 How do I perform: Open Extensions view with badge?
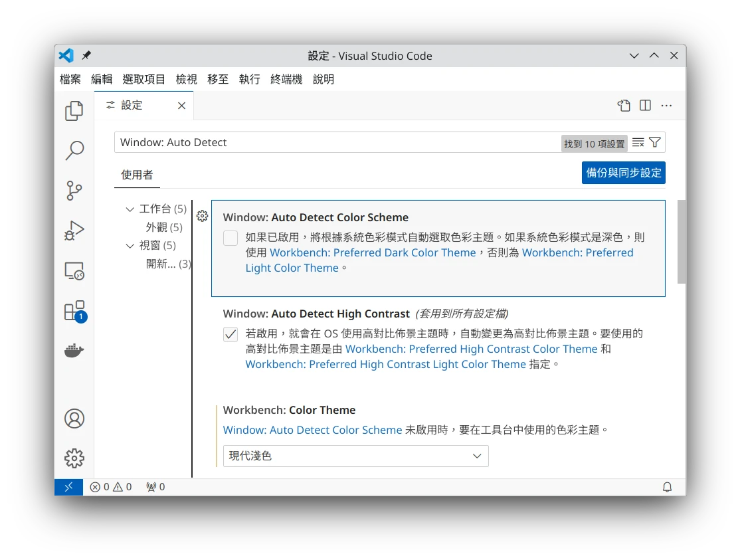tap(74, 311)
